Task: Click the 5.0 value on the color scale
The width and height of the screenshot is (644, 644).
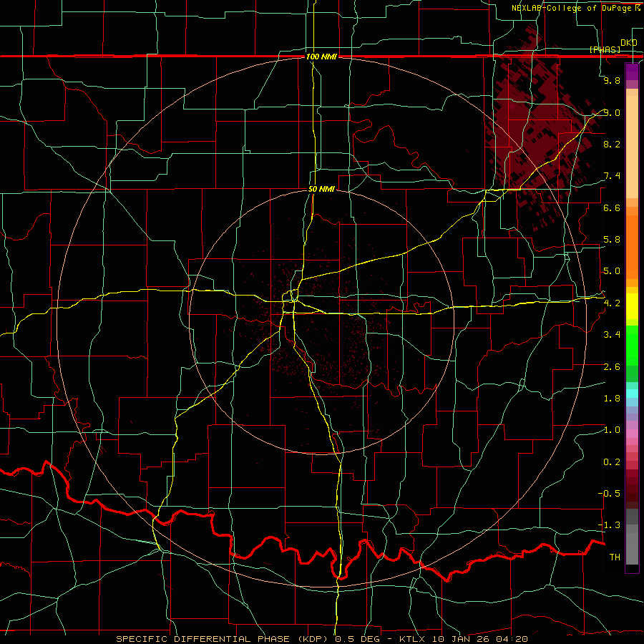Action: point(612,271)
